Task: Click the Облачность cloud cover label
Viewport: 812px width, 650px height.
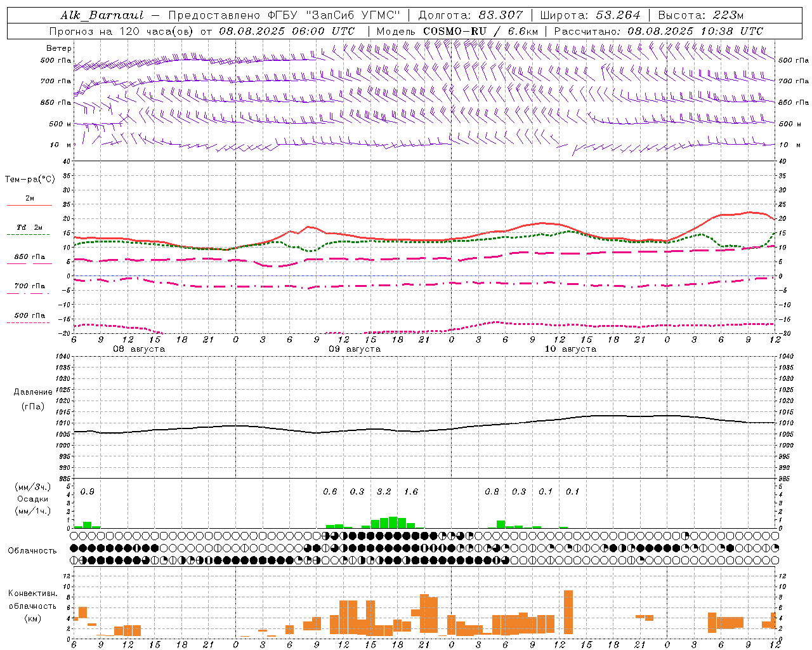Action: (32, 551)
